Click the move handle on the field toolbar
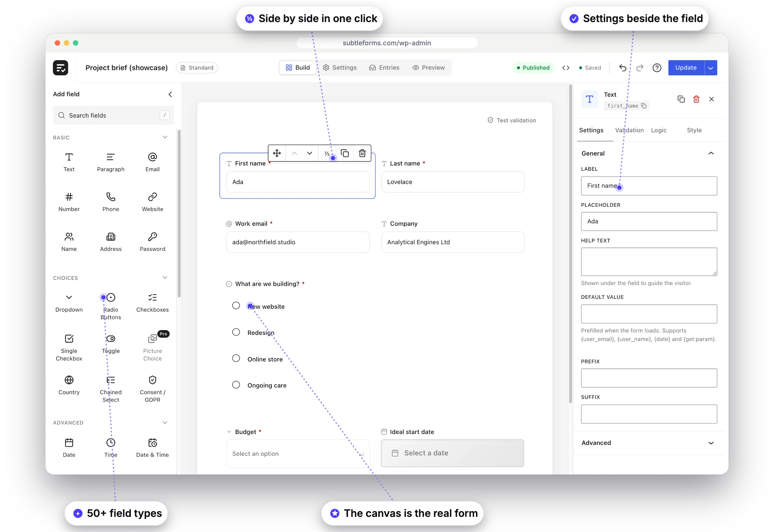 (277, 153)
